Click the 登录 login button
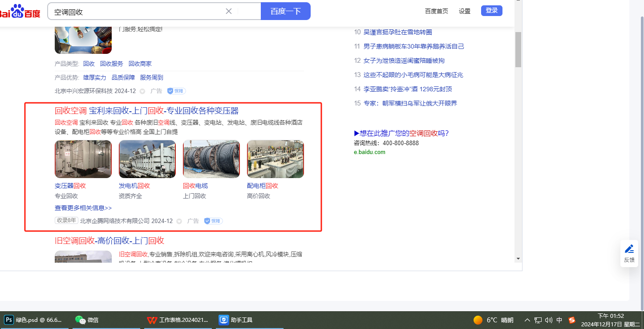644x329 pixels. coord(492,11)
